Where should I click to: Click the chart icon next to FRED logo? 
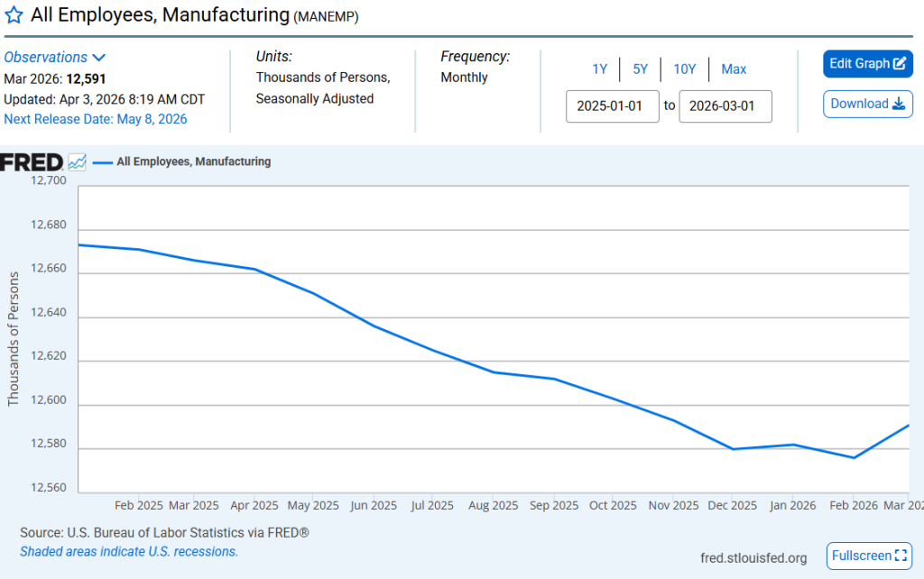pos(77,161)
